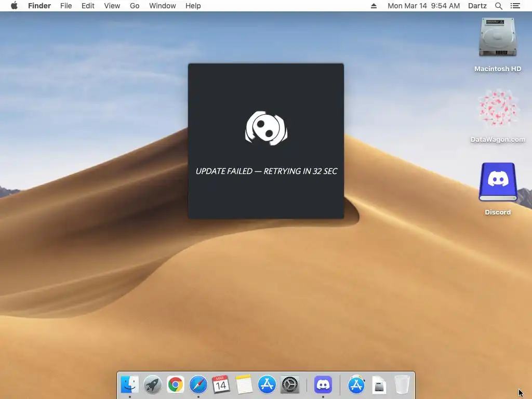
Task: Open the Trash in the Dock
Action: [x=402, y=384]
